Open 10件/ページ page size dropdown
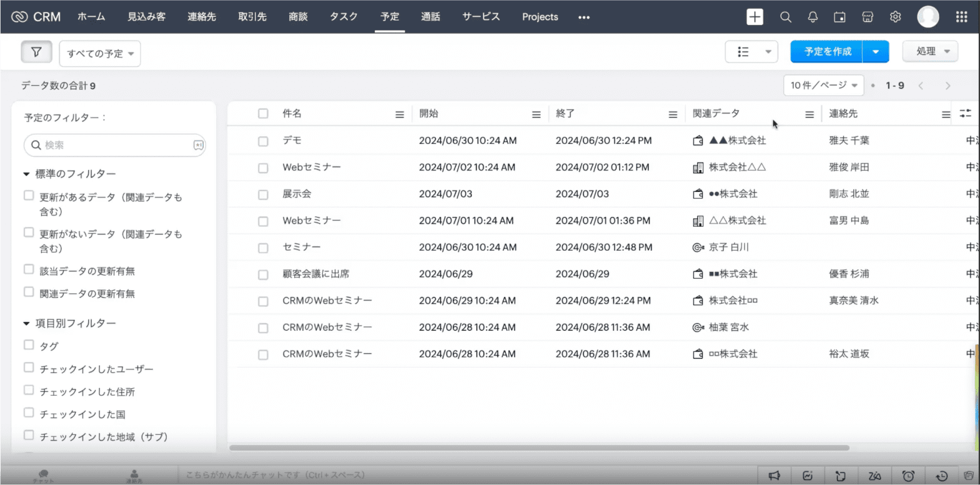 (824, 85)
